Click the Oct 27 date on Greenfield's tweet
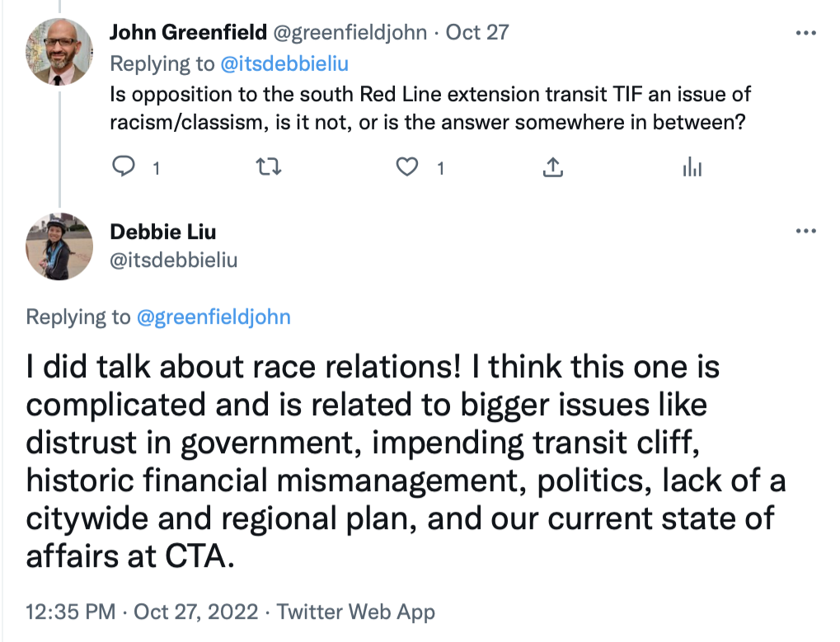840x642 pixels. point(477,33)
